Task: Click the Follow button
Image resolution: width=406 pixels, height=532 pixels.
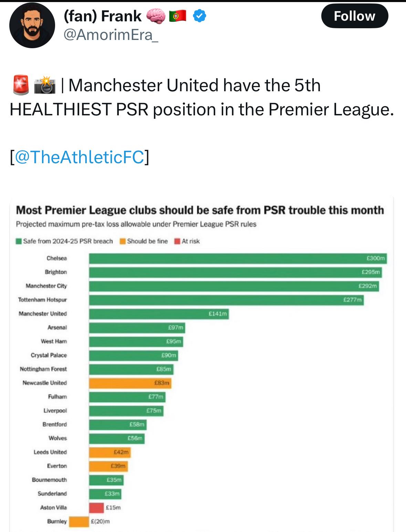Action: [x=354, y=16]
